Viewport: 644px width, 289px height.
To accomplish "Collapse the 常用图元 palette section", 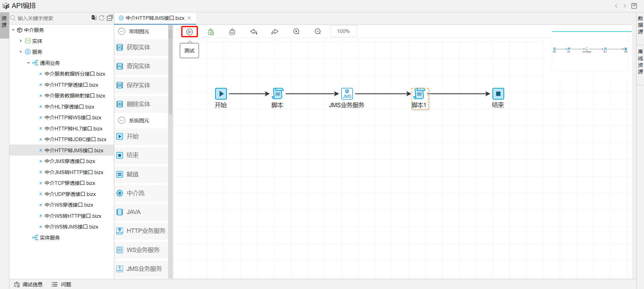I will 122,31.
